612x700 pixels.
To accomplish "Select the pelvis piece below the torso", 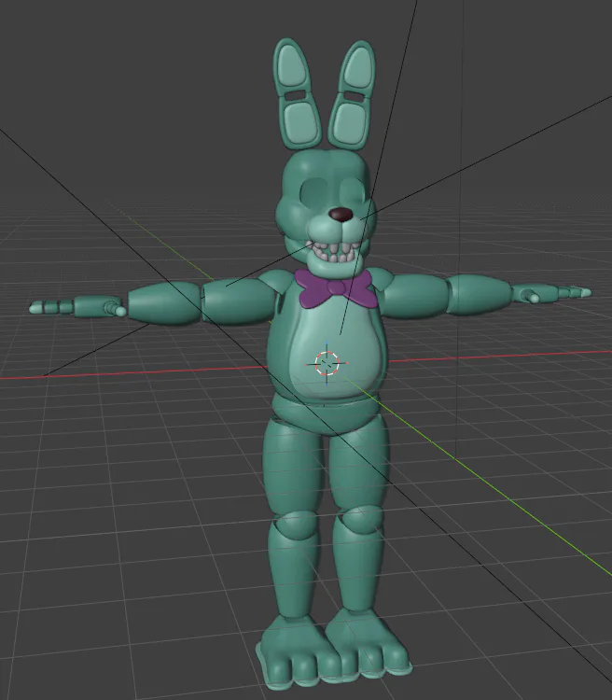I will pyautogui.click(x=326, y=414).
